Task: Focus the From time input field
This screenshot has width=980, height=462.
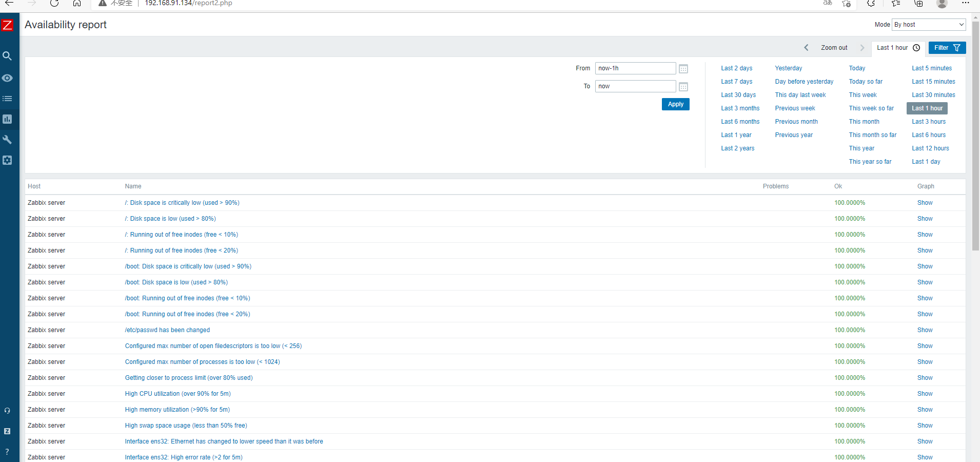Action: (636, 68)
